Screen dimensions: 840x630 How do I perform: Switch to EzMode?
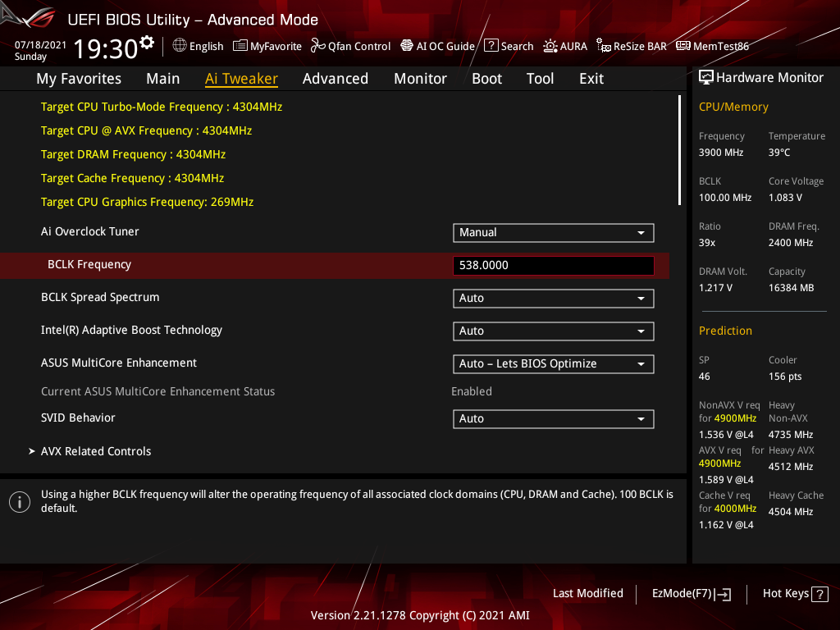pyautogui.click(x=691, y=593)
